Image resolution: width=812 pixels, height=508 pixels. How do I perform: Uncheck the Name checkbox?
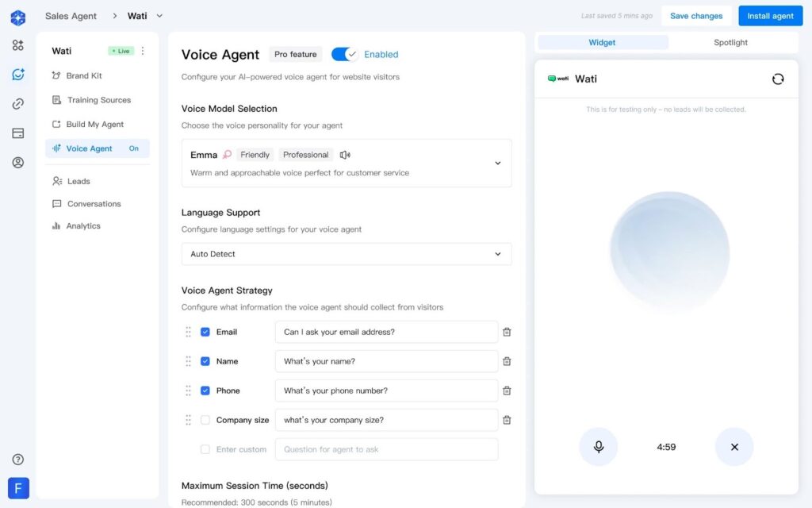[x=205, y=361]
